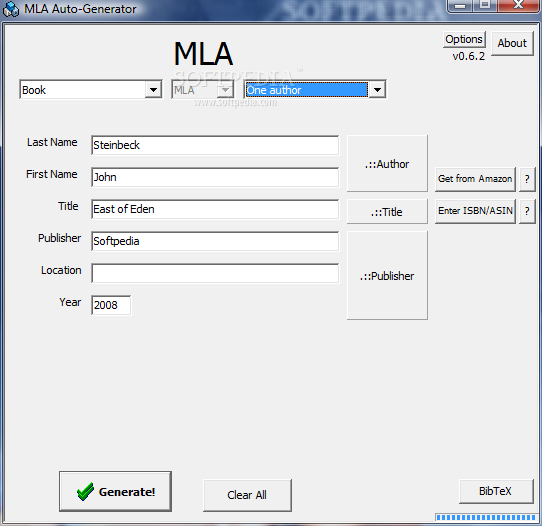
Task: Click the Generate! button with green checkmark
Action: click(115, 491)
